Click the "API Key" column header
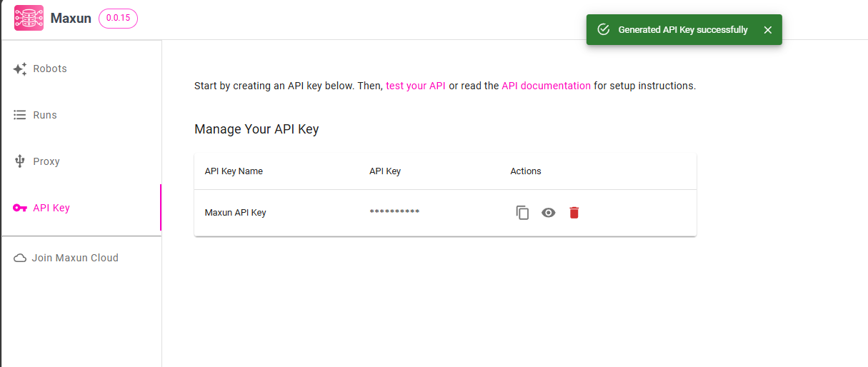Viewport: 868px width, 367px height. click(385, 171)
